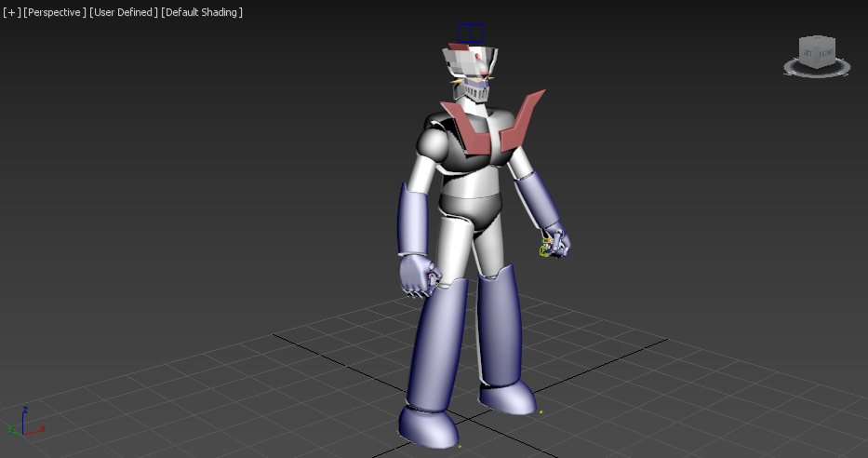Open the [+] viewport general menu
Viewport: 868px width, 458px height.
pos(11,12)
